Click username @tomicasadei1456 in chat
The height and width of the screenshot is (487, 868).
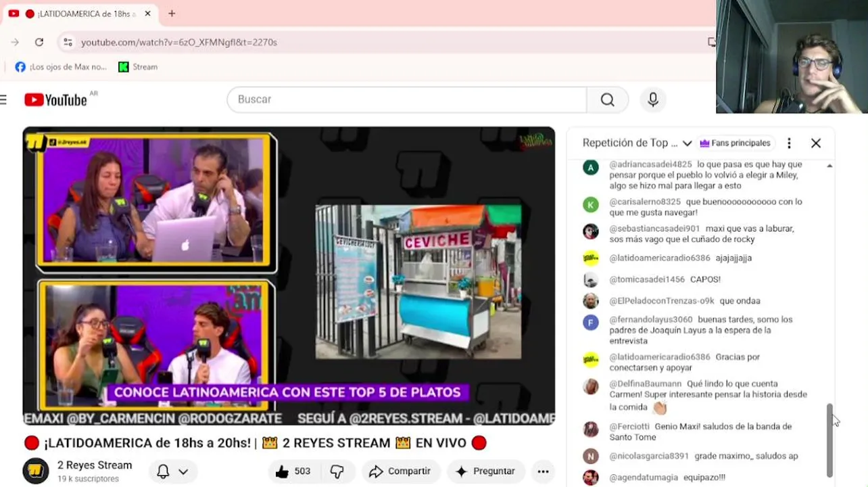[647, 279]
